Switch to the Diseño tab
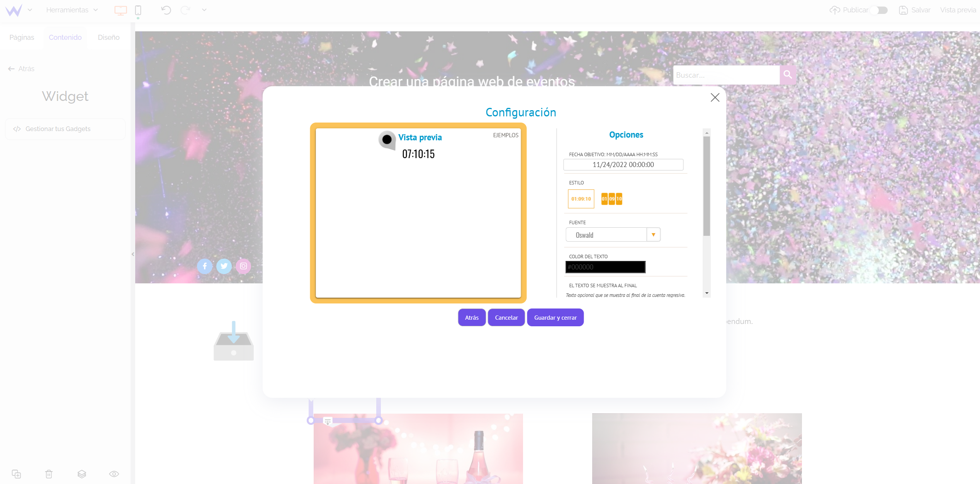The height and width of the screenshot is (484, 980). click(x=109, y=37)
